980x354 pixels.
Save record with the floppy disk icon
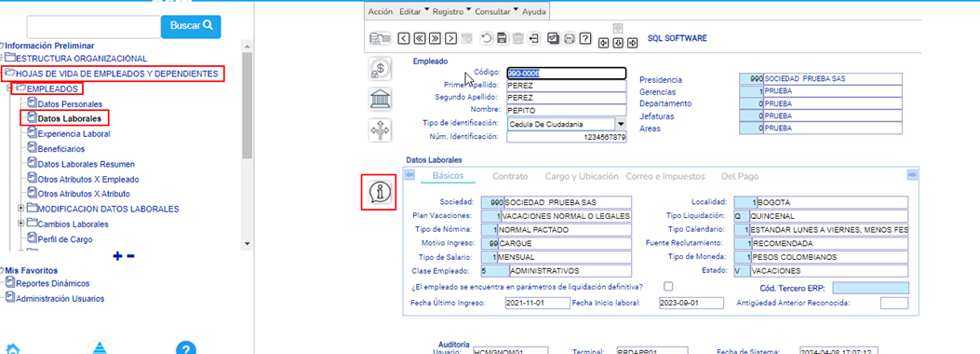tap(502, 38)
